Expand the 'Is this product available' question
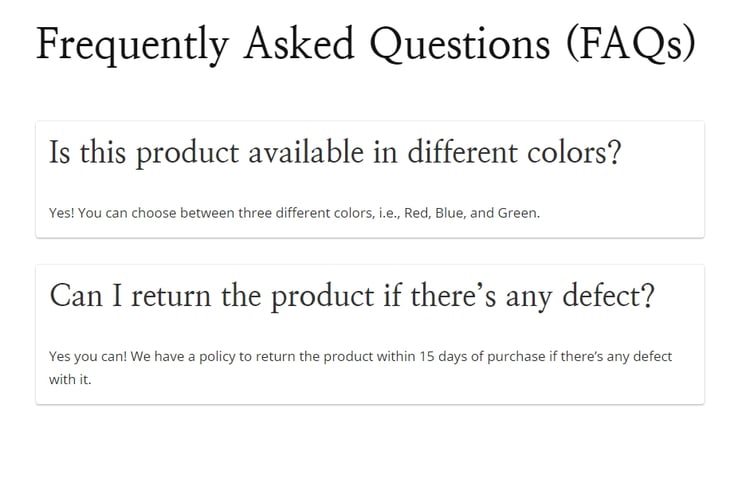 click(x=335, y=153)
